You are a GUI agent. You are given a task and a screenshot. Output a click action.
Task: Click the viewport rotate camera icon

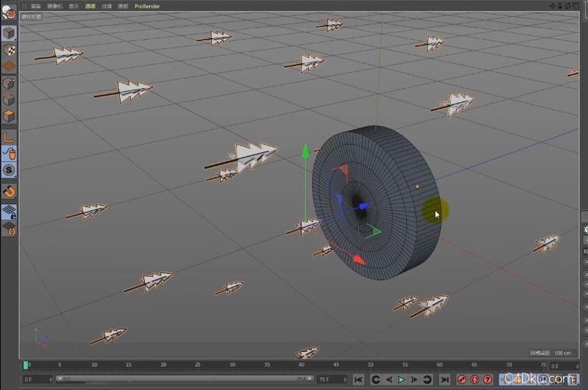567,6
